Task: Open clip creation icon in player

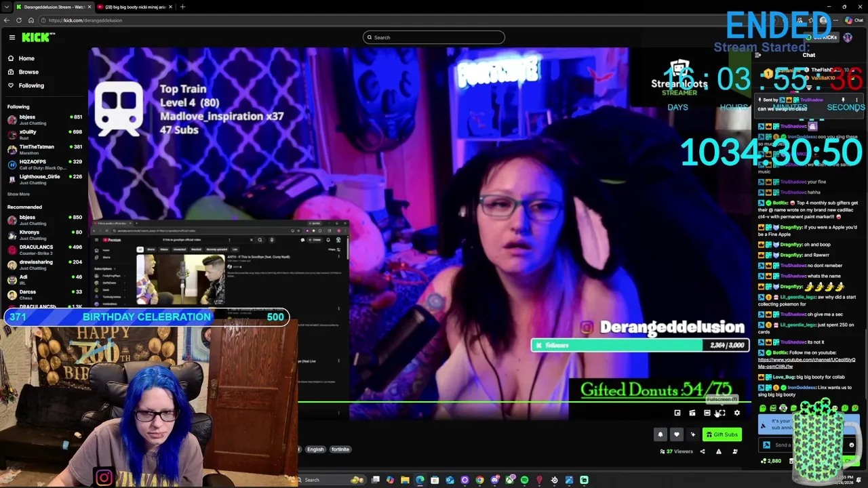Action: tap(692, 413)
